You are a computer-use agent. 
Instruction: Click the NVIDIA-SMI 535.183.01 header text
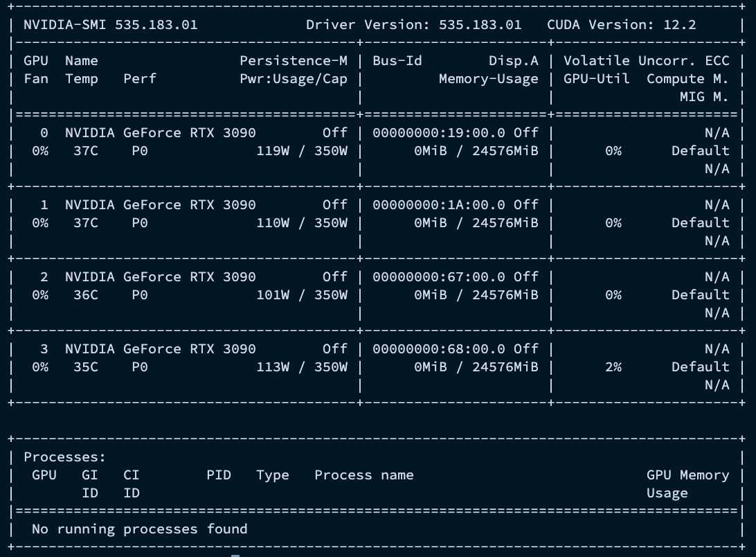[x=110, y=25]
